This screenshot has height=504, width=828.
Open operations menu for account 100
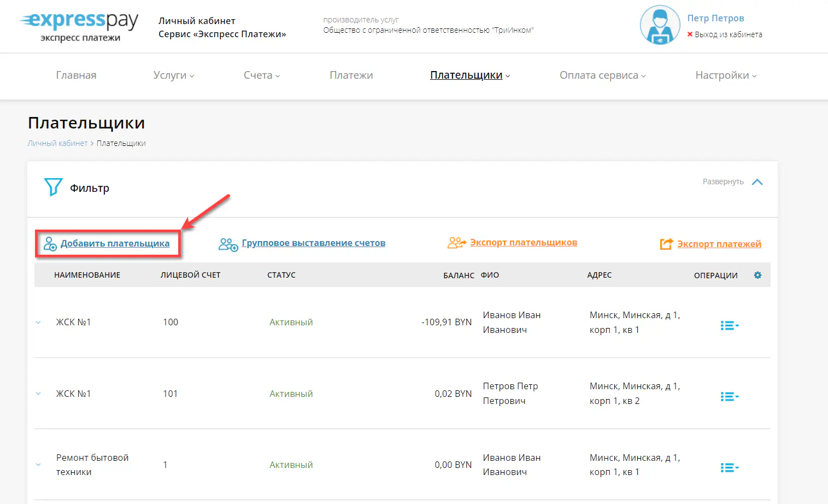729,326
